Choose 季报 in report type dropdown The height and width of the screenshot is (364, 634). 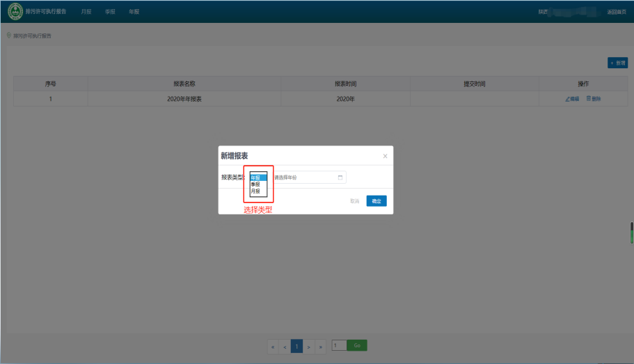coord(256,184)
